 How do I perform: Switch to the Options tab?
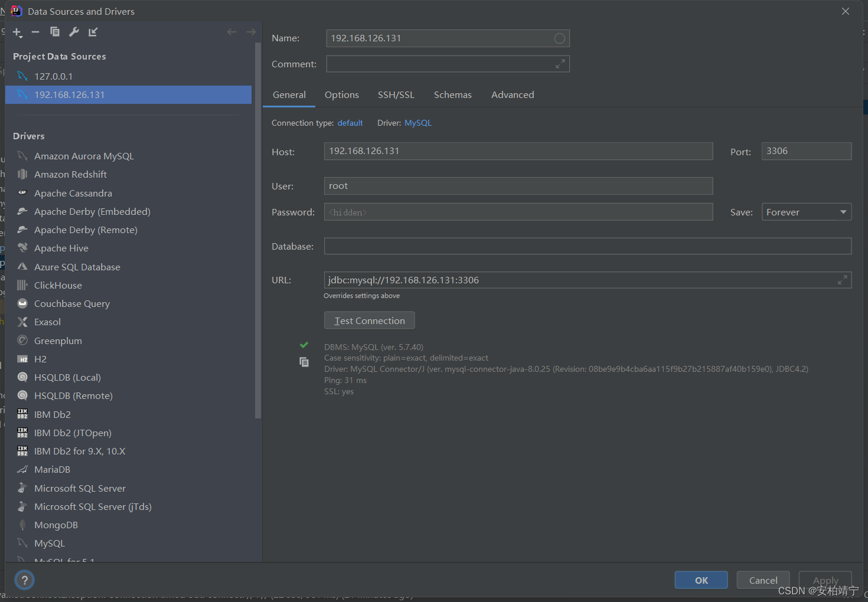(342, 94)
